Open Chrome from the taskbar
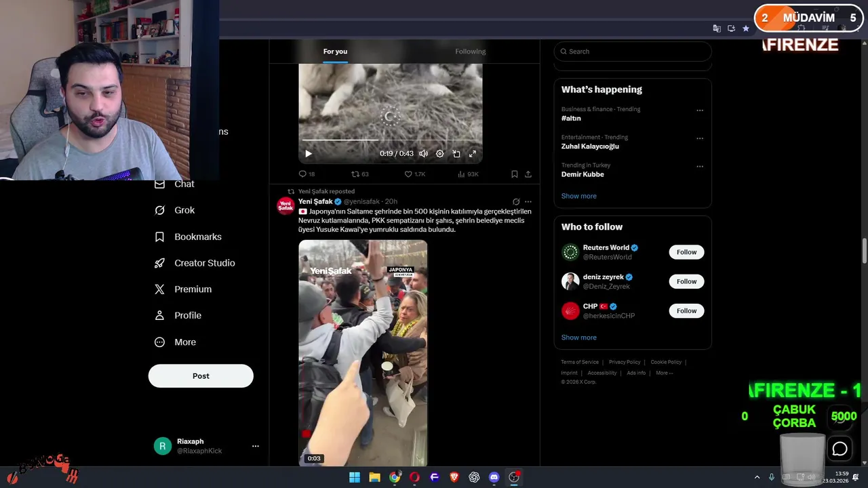 coord(395,477)
